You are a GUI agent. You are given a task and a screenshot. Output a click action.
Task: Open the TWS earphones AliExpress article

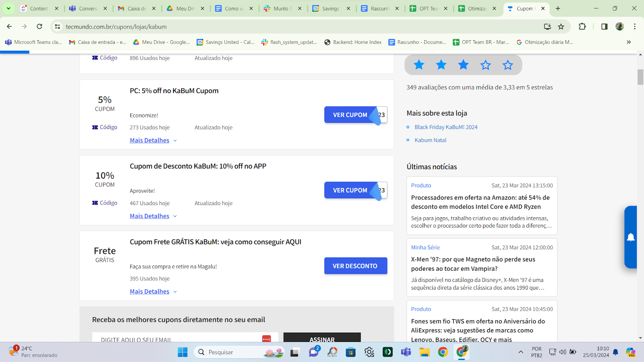coord(478,330)
